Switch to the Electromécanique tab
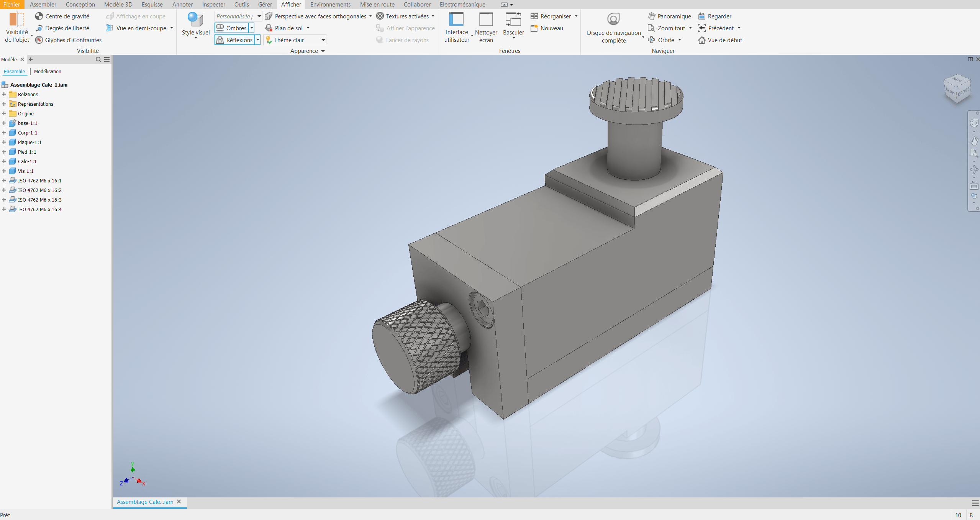Screen dimensions: 980x520 pyautogui.click(x=462, y=4)
